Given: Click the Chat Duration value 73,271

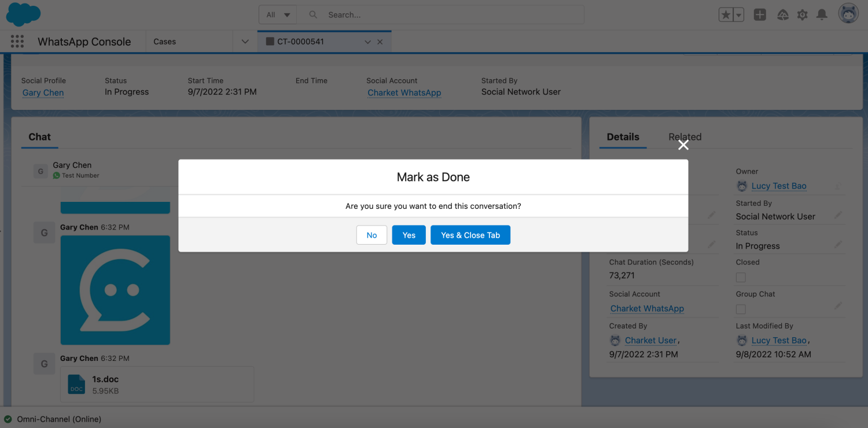Looking at the screenshot, I should tap(622, 275).
